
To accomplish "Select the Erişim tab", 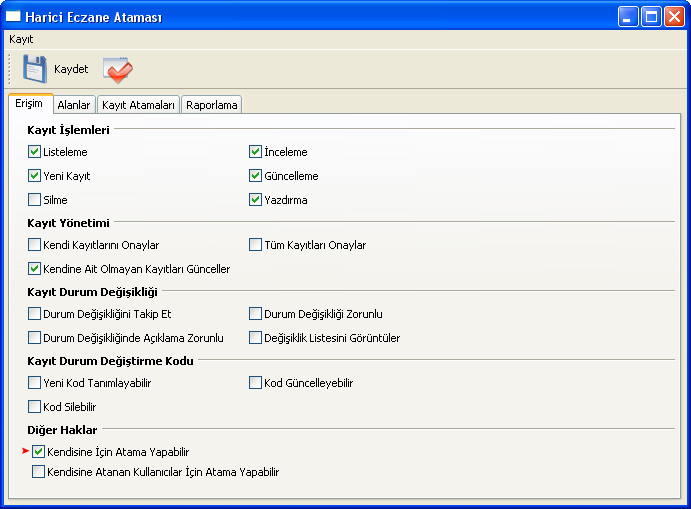I will [30, 104].
